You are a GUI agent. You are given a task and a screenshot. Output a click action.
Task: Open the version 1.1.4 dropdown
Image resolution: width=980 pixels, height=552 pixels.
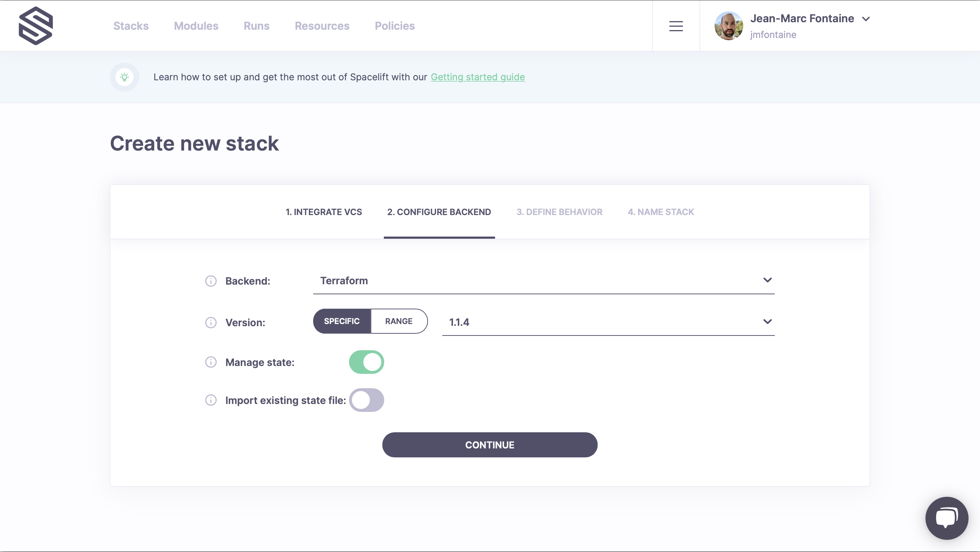pyautogui.click(x=608, y=322)
